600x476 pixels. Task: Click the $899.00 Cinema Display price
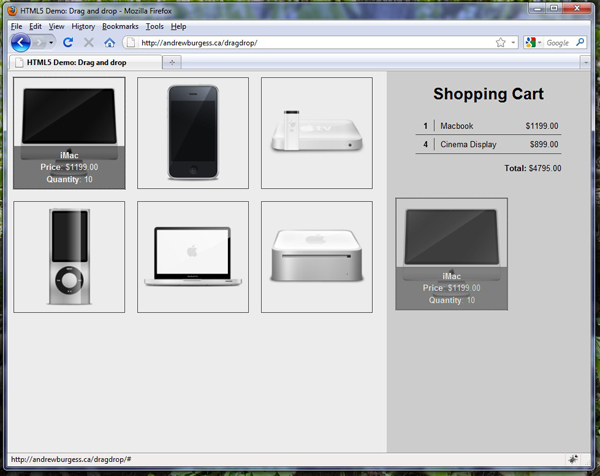[x=544, y=144]
